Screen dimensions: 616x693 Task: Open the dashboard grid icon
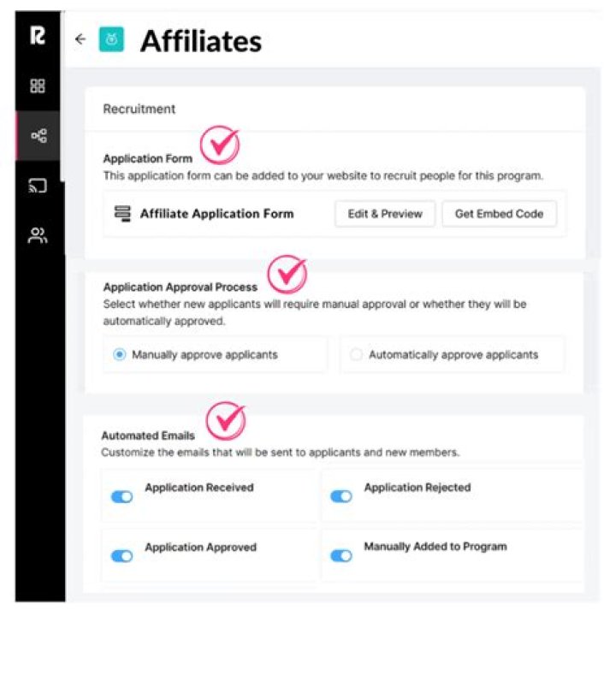[x=38, y=86]
